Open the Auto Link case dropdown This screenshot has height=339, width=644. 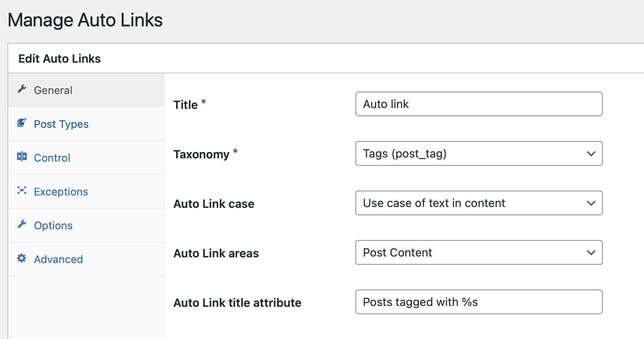point(479,203)
